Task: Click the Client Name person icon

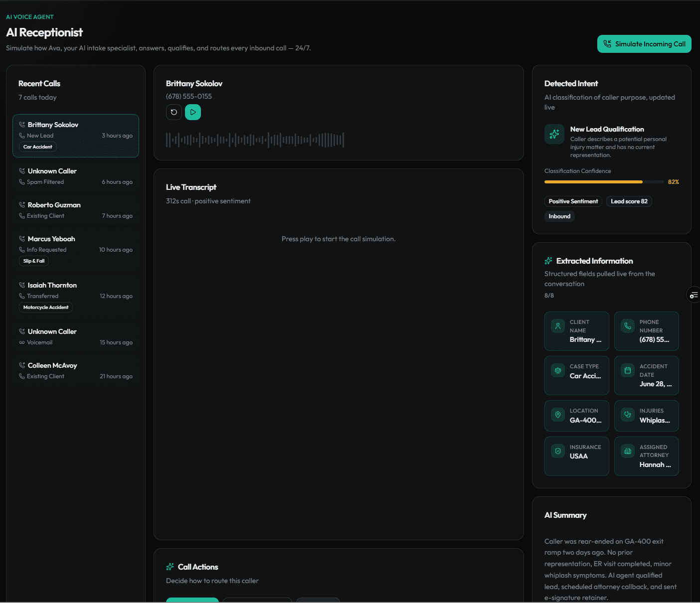Action: tap(558, 326)
